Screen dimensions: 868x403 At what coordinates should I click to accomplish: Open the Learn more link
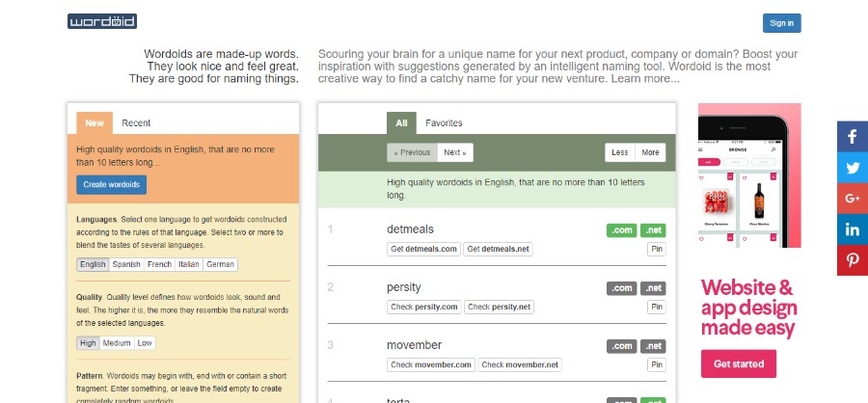click(x=645, y=79)
